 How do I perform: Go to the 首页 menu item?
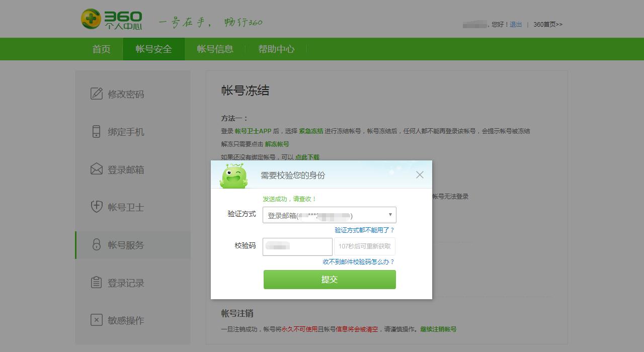point(101,49)
